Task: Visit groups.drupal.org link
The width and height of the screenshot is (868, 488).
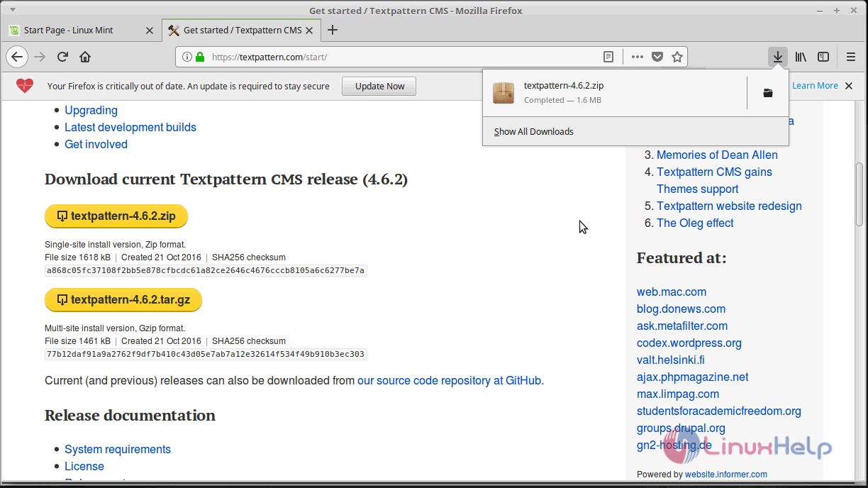Action: point(681,428)
